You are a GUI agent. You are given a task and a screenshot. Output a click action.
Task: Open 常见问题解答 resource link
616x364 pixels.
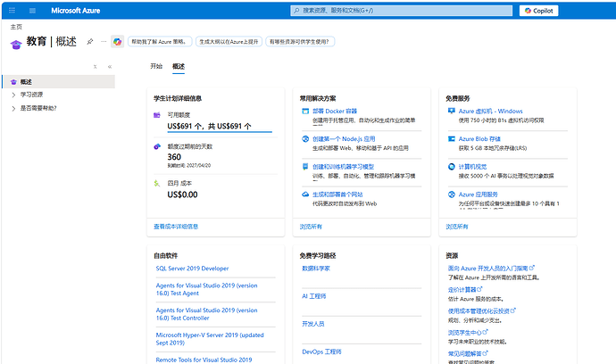(x=468, y=354)
